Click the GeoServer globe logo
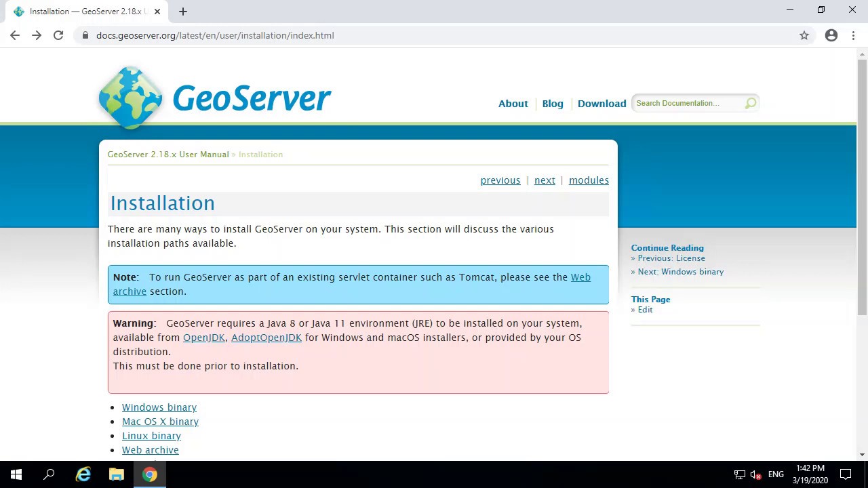868x488 pixels. (x=130, y=98)
